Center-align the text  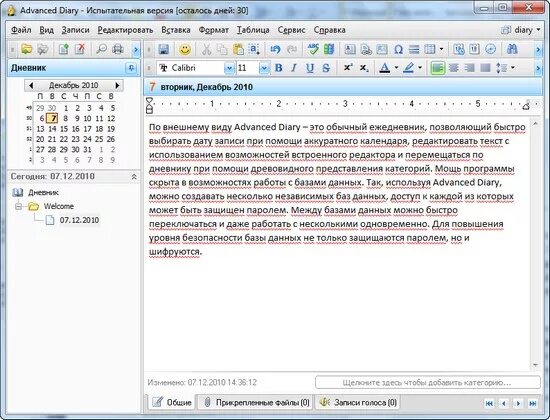pyautogui.click(x=454, y=68)
